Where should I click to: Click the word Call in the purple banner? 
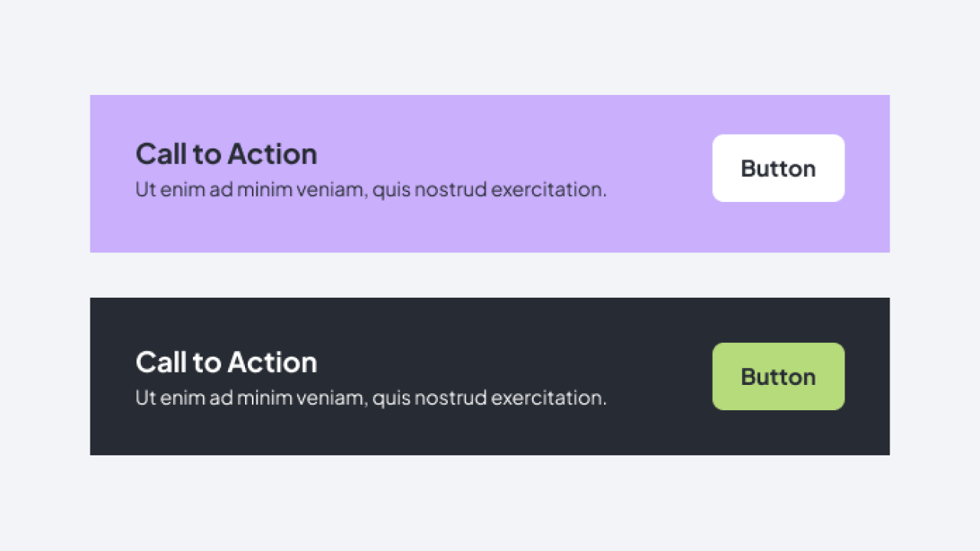coord(161,155)
